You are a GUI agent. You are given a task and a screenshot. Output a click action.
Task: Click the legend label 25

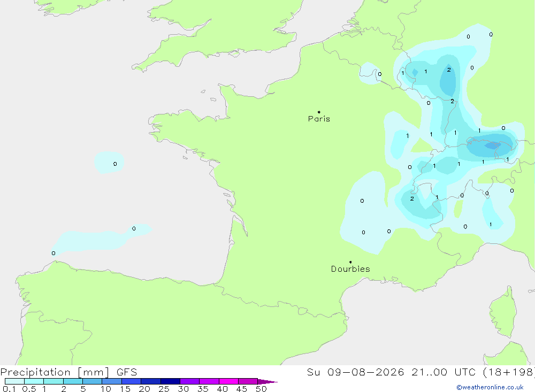tap(164, 389)
